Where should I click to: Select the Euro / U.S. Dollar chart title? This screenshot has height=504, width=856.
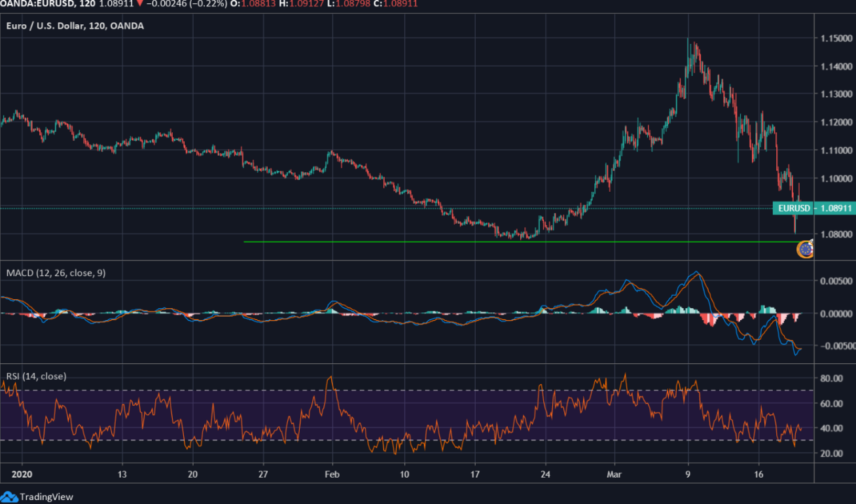[73, 26]
